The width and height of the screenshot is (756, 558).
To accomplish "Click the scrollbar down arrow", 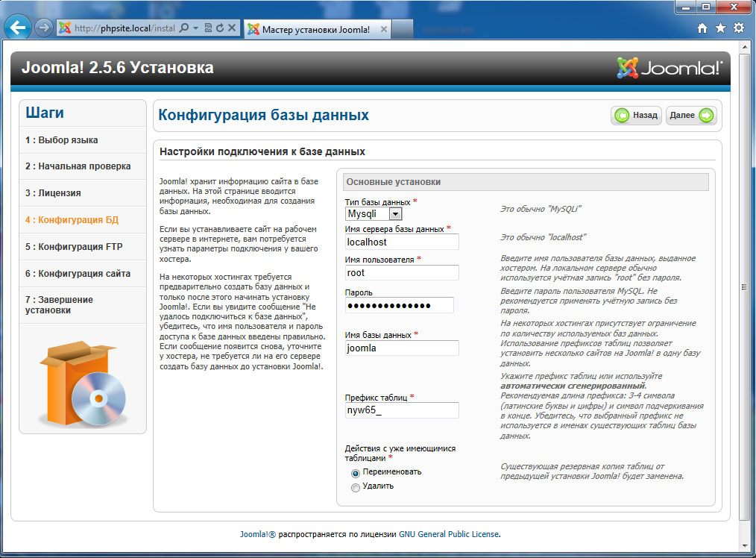I will (x=746, y=545).
